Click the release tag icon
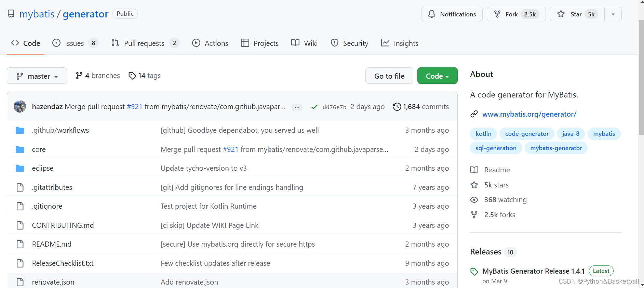Screen dimensions: 644x288 (x=474, y=272)
